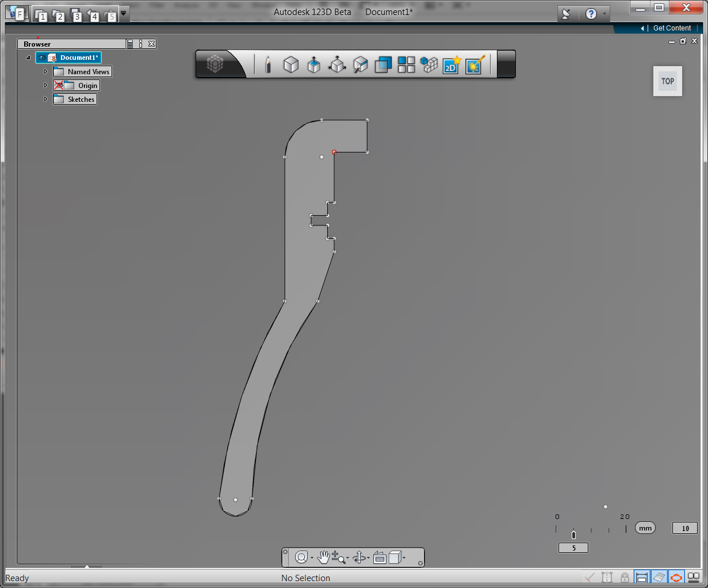Activate the Move/Transform tool
Viewport: 708px width, 588px height.
pos(337,64)
